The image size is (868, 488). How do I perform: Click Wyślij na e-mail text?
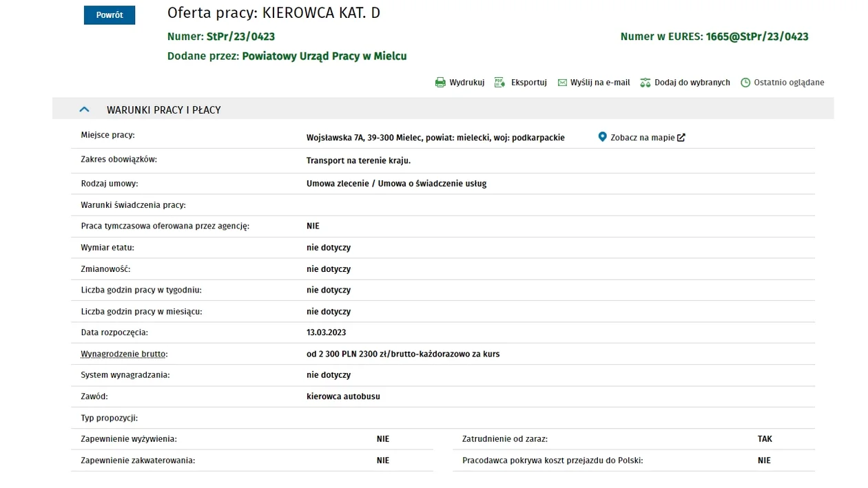click(600, 83)
